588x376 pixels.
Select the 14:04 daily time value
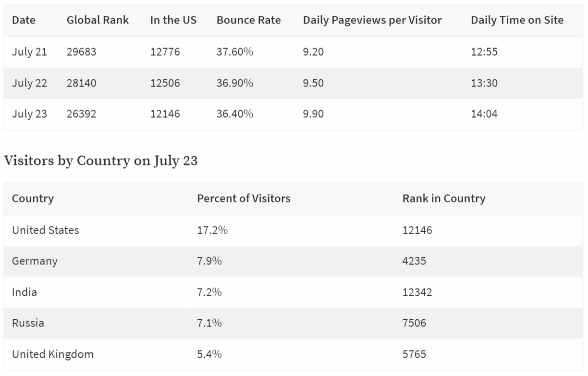pos(484,114)
